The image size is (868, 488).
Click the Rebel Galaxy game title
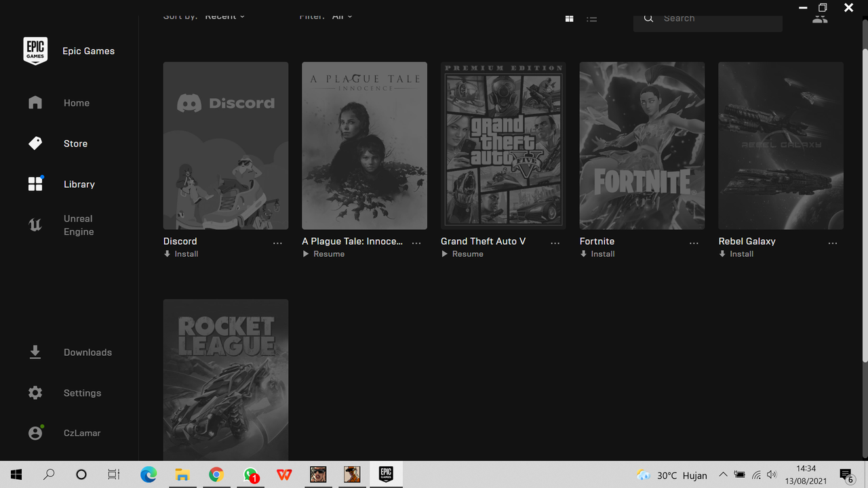point(747,241)
